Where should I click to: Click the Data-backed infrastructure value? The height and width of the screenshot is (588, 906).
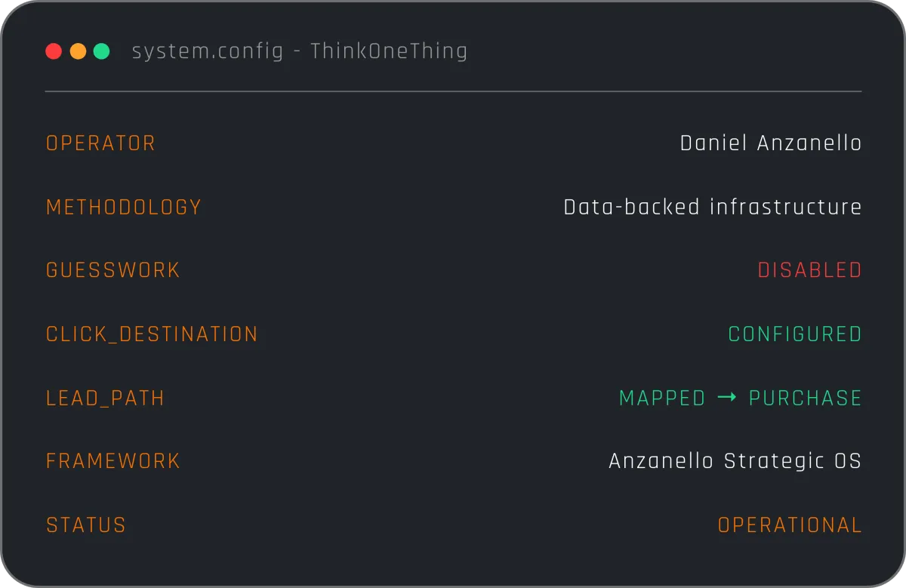coord(712,208)
